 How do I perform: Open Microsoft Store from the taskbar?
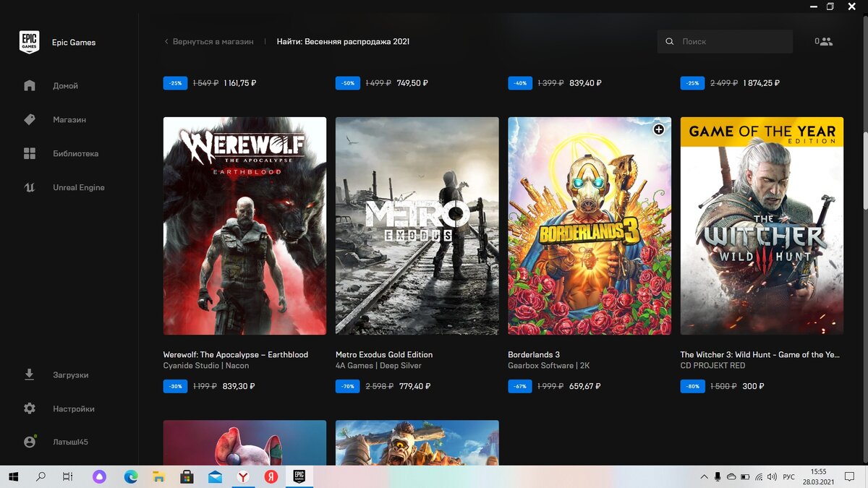(187, 476)
